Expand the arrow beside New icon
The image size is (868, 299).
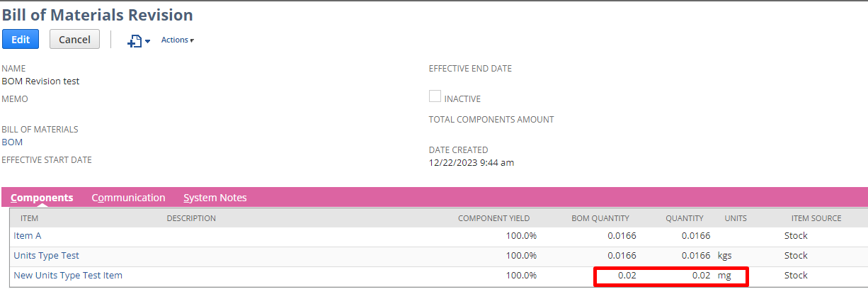(x=147, y=42)
